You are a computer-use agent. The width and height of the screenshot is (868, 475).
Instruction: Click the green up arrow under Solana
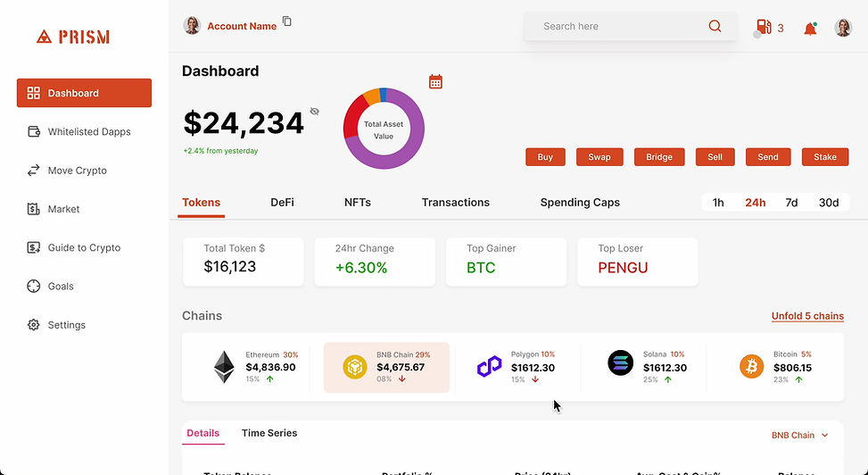[x=667, y=379]
